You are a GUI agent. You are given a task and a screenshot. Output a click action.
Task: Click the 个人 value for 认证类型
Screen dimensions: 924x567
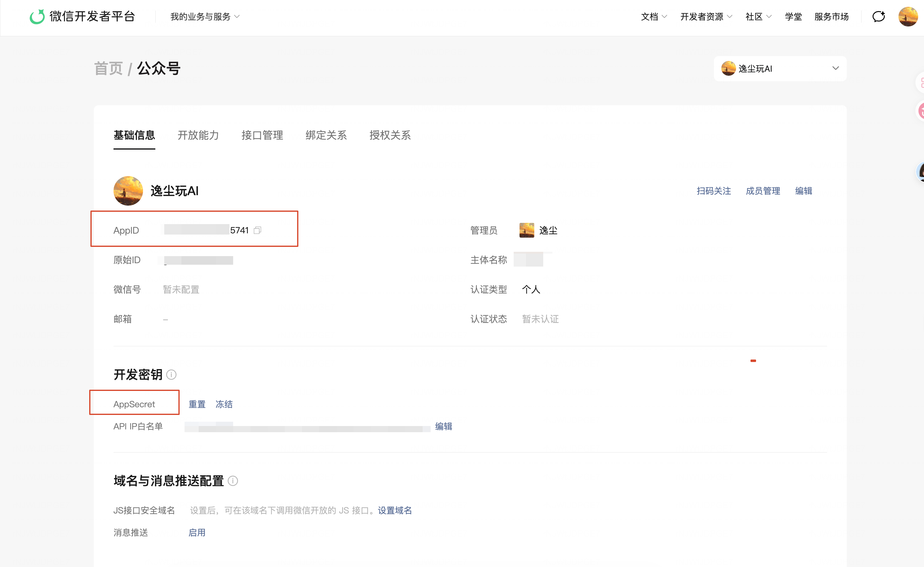(531, 289)
